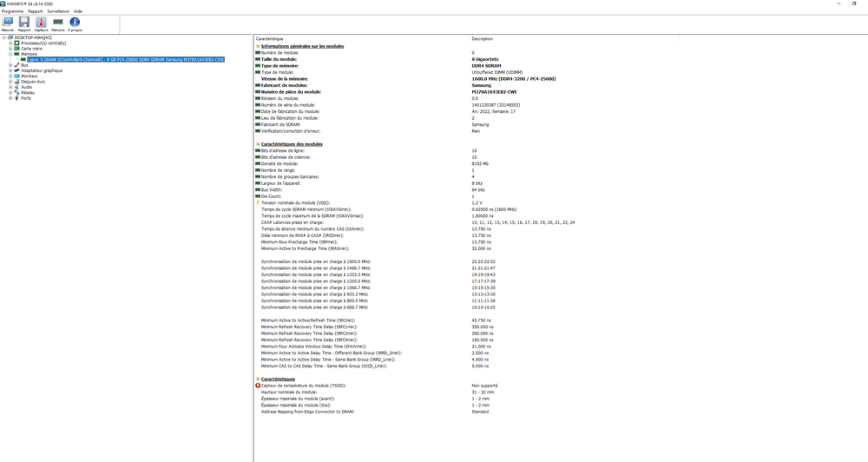Select Adaptateur graphique in the tree
Viewport: 868px width, 462px height.
(x=42, y=70)
